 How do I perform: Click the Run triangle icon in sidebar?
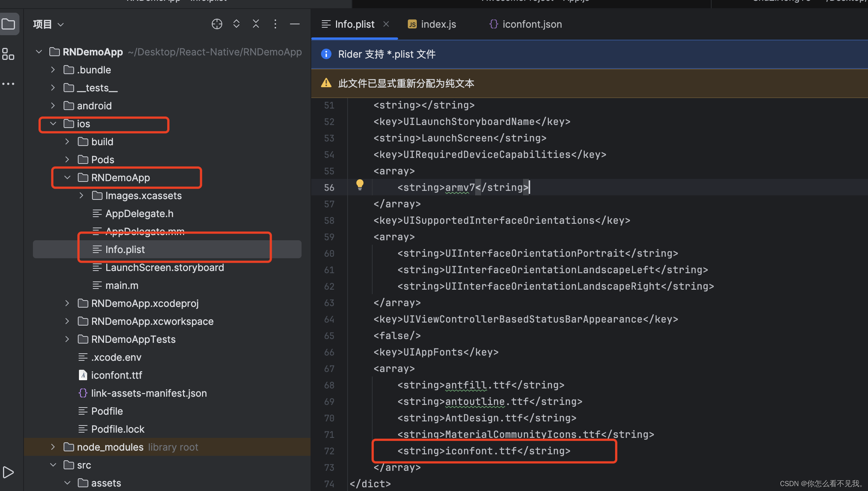[x=8, y=472]
